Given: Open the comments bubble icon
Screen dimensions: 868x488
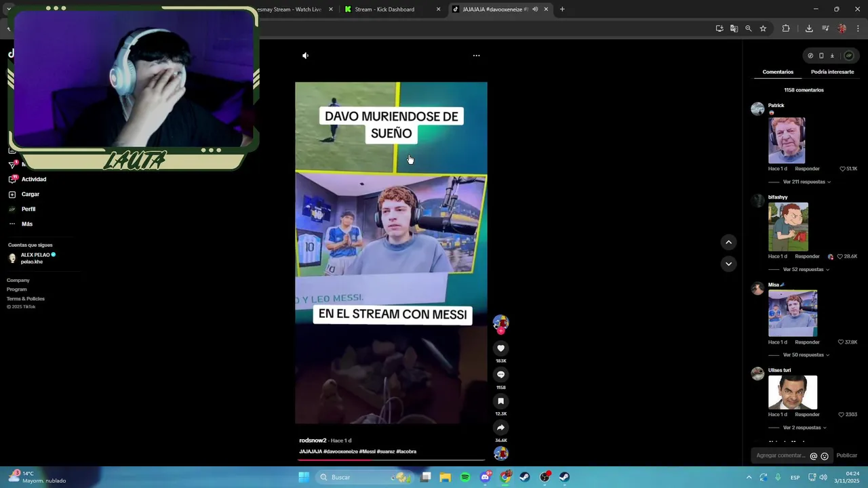Looking at the screenshot, I should [x=500, y=375].
